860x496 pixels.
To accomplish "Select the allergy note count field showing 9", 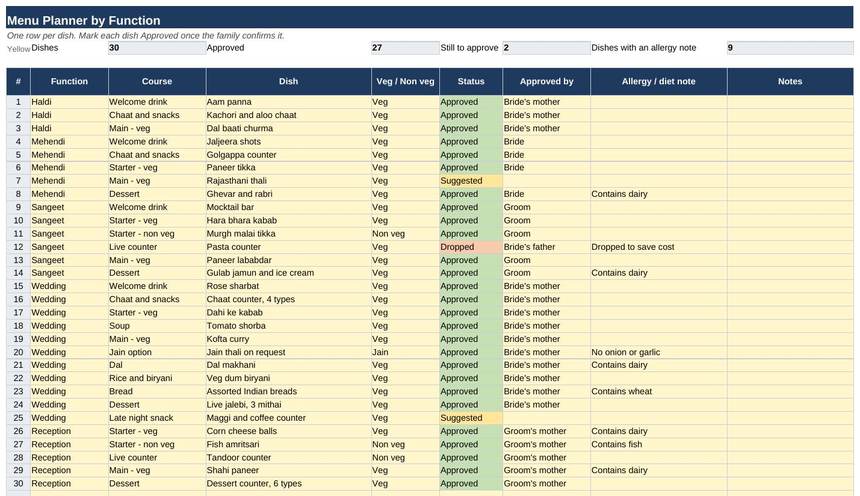I will [x=790, y=48].
